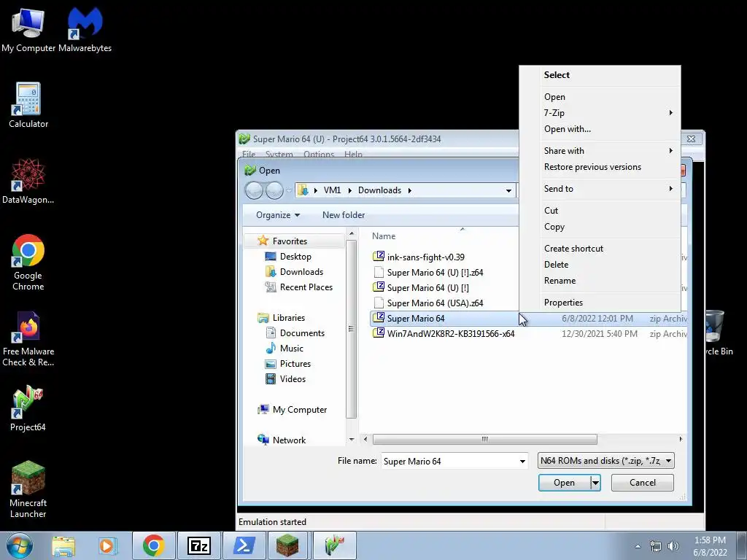Click into the File name field
Image resolution: width=747 pixels, height=560 pixels.
[x=449, y=461]
